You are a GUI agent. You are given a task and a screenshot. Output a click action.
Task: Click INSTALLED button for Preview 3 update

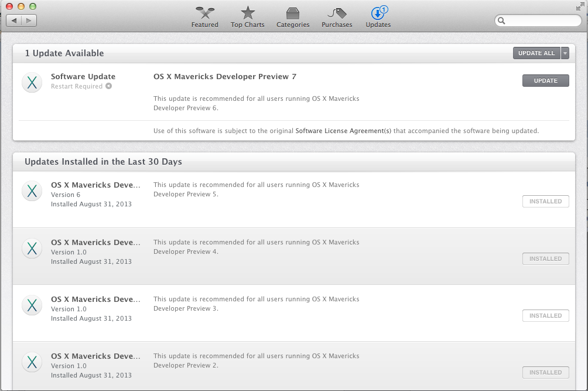point(546,315)
